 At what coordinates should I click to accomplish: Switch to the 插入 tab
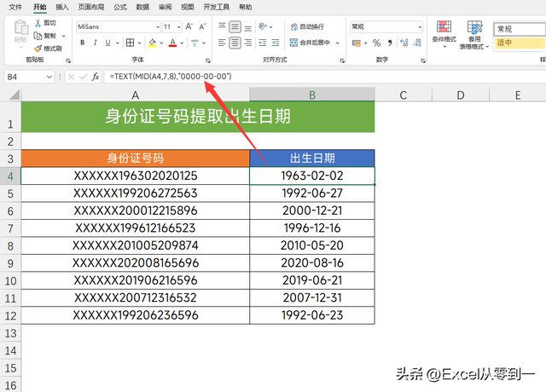point(62,7)
